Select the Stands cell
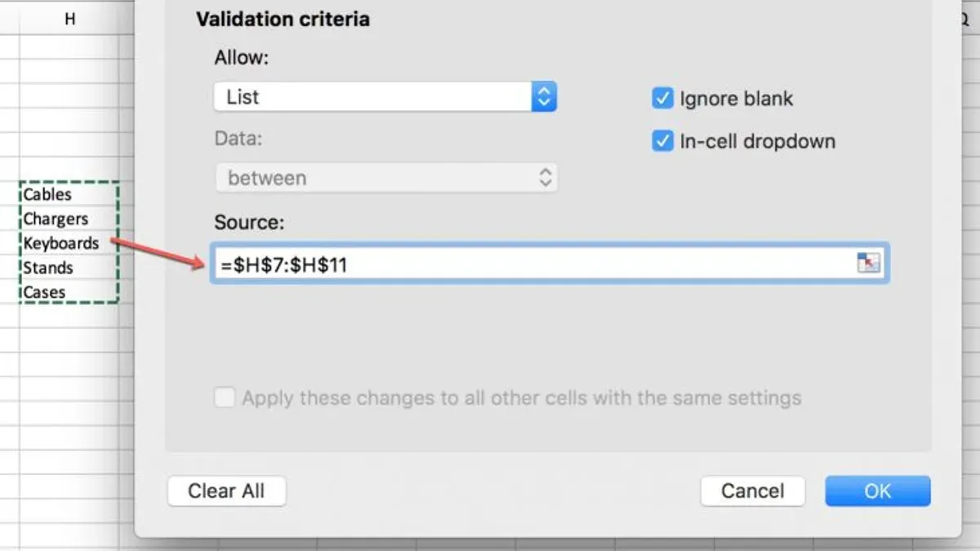980x551 pixels. (69, 268)
